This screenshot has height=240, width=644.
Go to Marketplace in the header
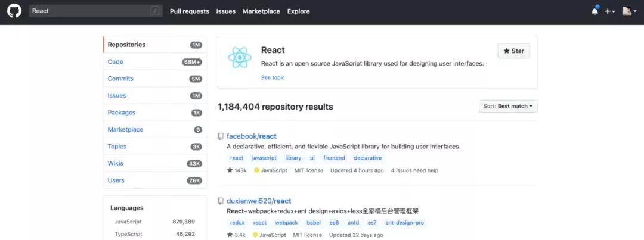tap(261, 11)
